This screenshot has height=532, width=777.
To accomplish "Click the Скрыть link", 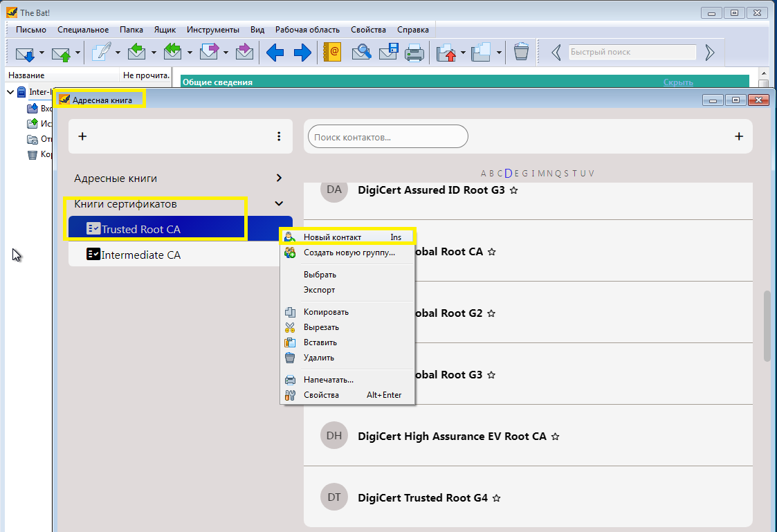I will (x=678, y=82).
